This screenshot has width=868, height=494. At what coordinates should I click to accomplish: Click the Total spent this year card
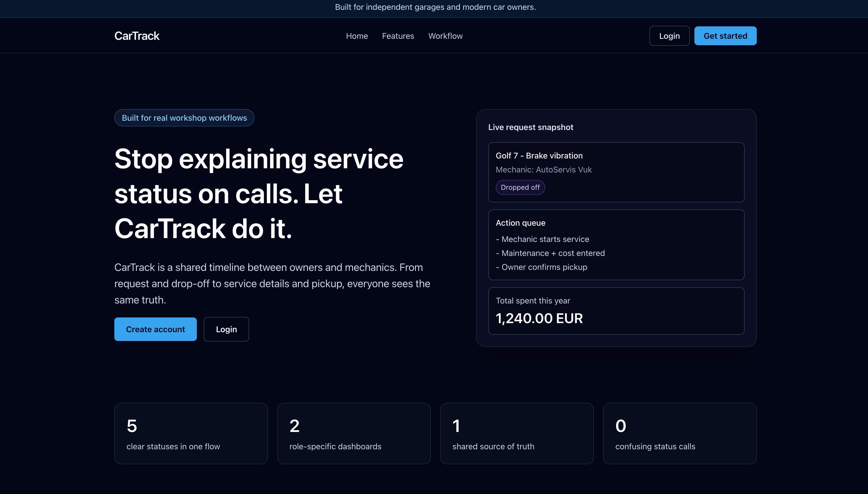coord(616,311)
